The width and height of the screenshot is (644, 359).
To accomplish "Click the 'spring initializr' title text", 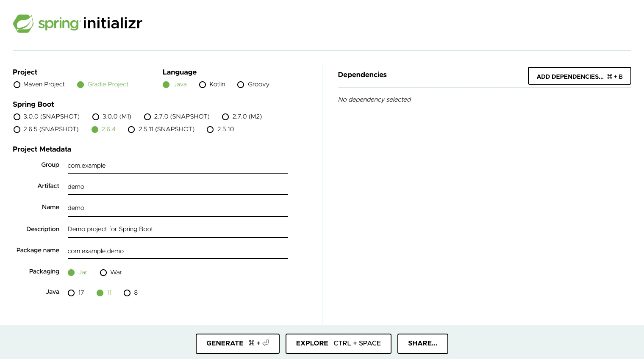I will pos(90,23).
